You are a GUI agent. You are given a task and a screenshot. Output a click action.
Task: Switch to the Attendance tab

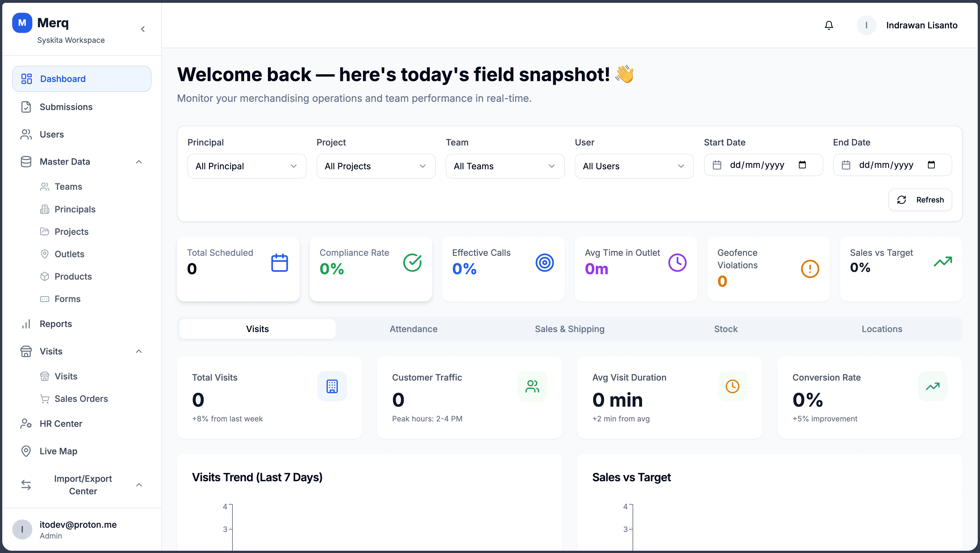(413, 329)
